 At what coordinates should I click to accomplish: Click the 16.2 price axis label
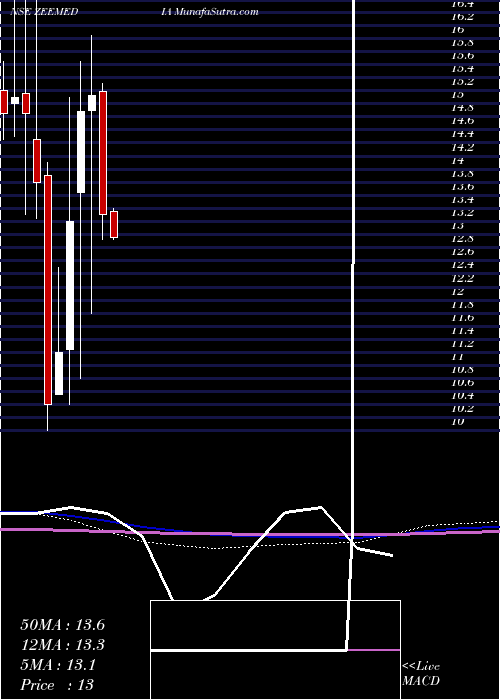tap(462, 17)
